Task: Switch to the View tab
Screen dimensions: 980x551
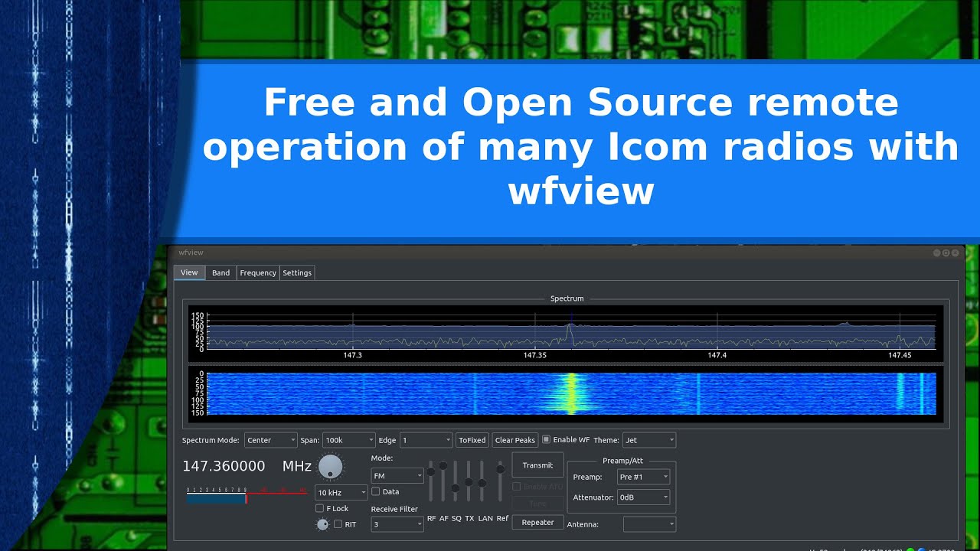Action: [189, 272]
